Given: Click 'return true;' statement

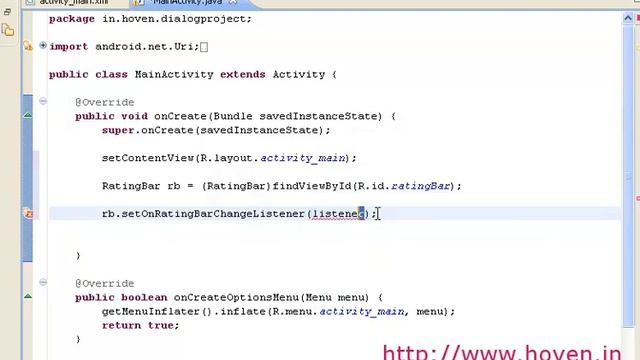Looking at the screenshot, I should click(140, 325).
